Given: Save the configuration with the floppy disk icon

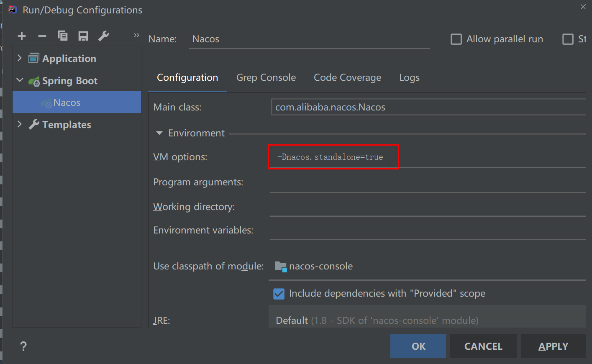Looking at the screenshot, I should click(x=83, y=36).
